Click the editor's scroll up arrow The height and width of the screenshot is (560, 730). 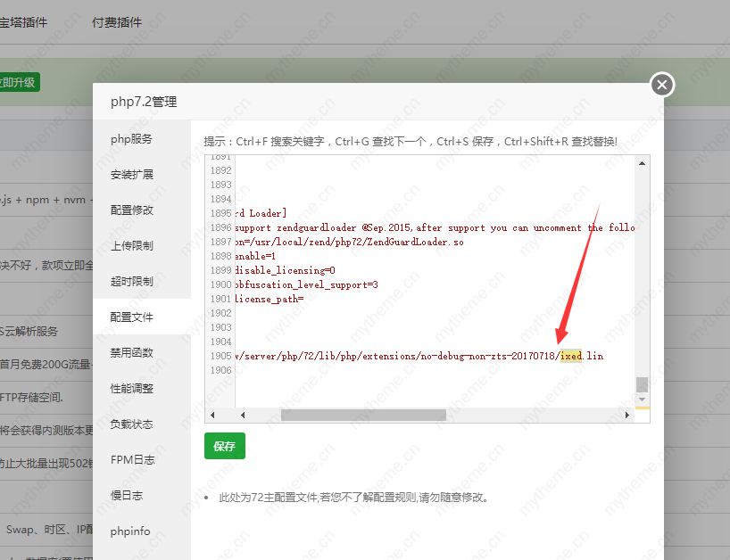click(x=641, y=163)
